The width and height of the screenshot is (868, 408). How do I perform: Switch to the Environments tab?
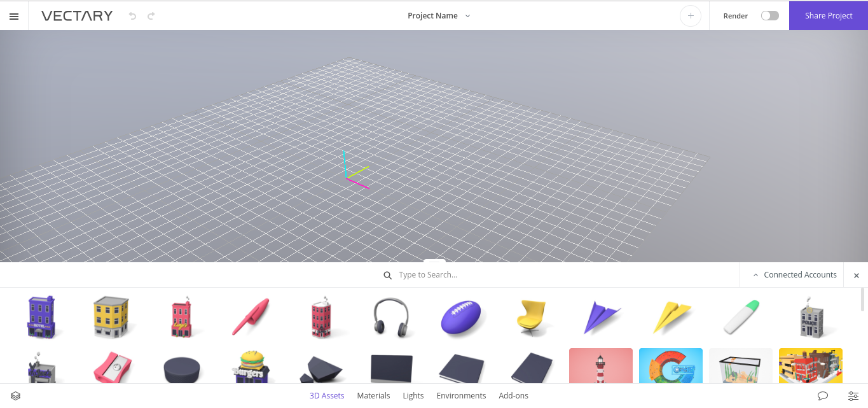[x=461, y=396]
